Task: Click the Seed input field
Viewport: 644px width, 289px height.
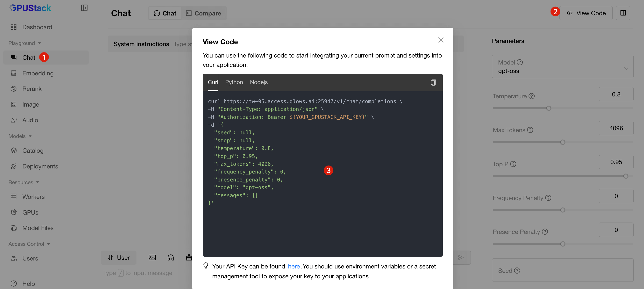Action: tap(563, 270)
